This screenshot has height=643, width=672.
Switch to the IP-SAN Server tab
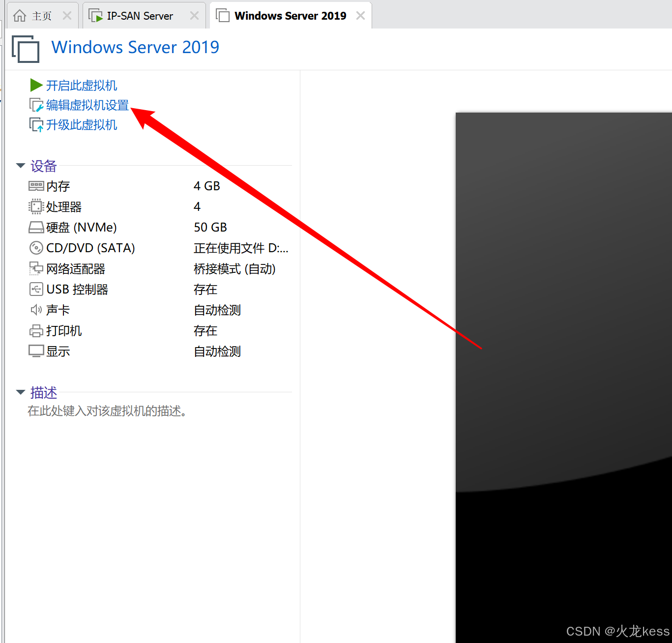[144, 16]
